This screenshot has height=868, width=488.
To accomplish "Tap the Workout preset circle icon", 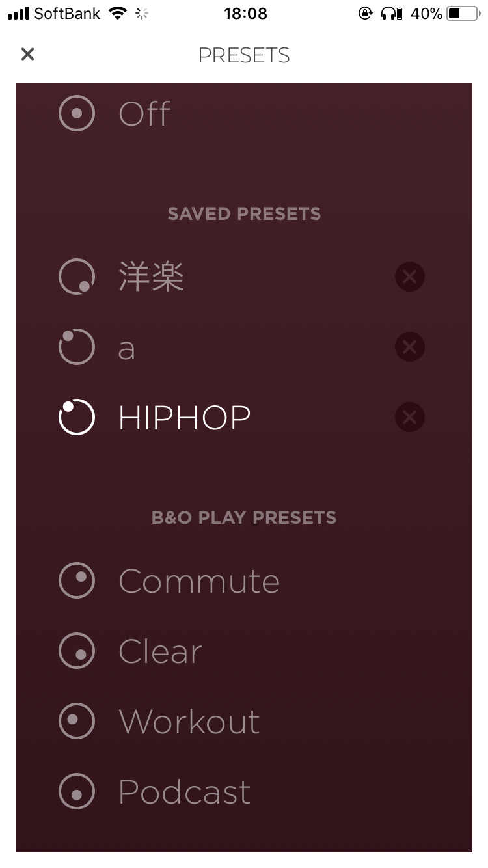I will tap(77, 720).
